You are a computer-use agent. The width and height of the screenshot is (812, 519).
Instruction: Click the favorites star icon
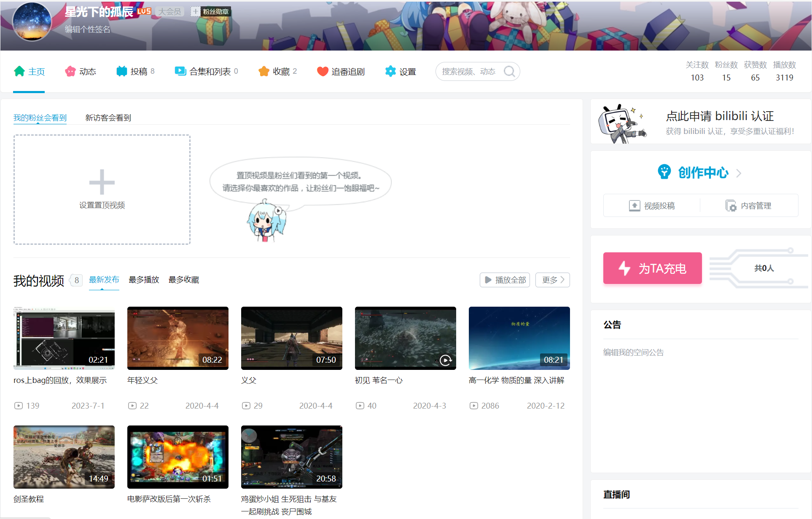click(x=264, y=71)
